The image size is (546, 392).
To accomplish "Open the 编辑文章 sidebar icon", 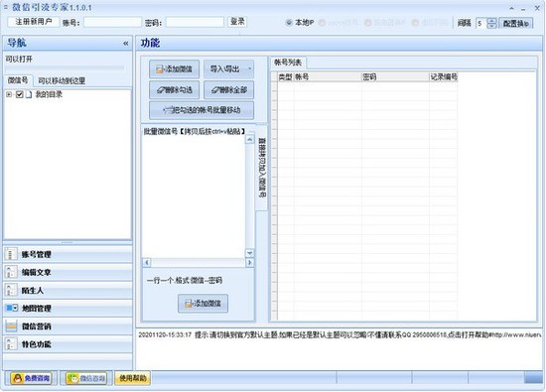I will pos(11,272).
